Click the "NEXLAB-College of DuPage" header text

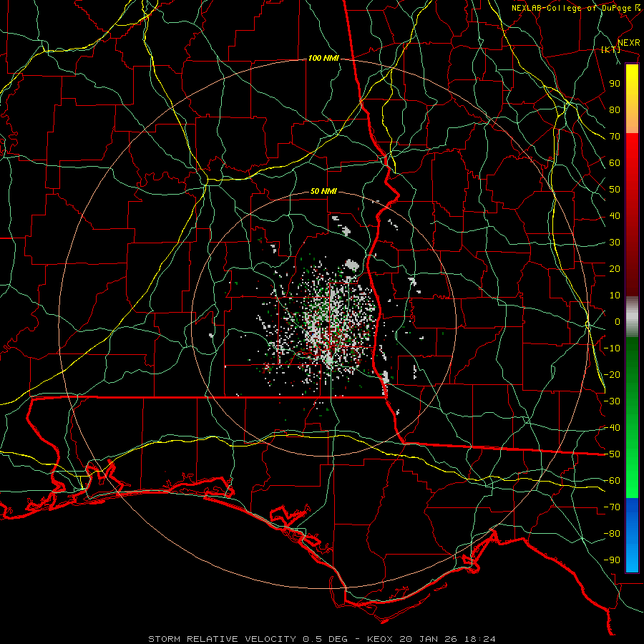coord(572,8)
